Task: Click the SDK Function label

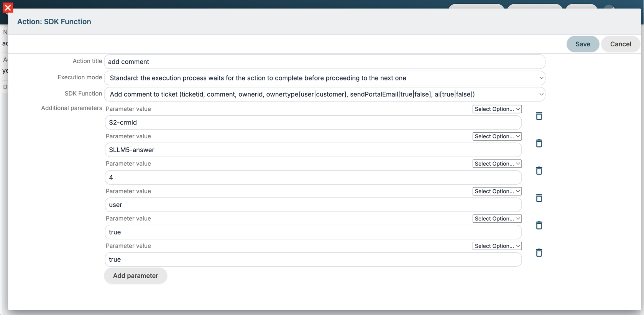Action: pyautogui.click(x=83, y=94)
